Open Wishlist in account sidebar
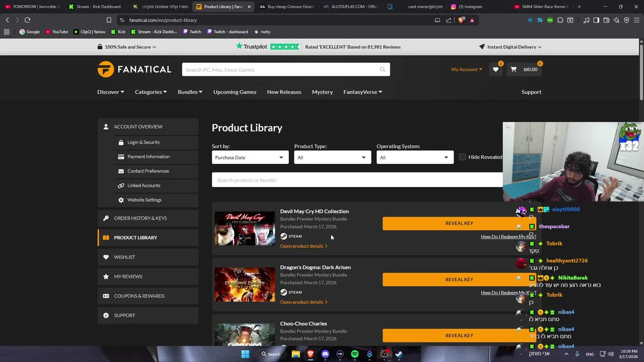This screenshot has width=644, height=362. 148,257
